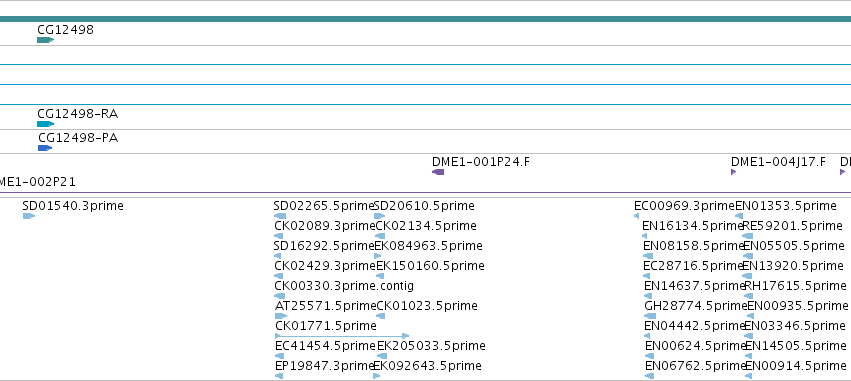
Task: Click the CG12498 gene label
Action: (x=65, y=30)
